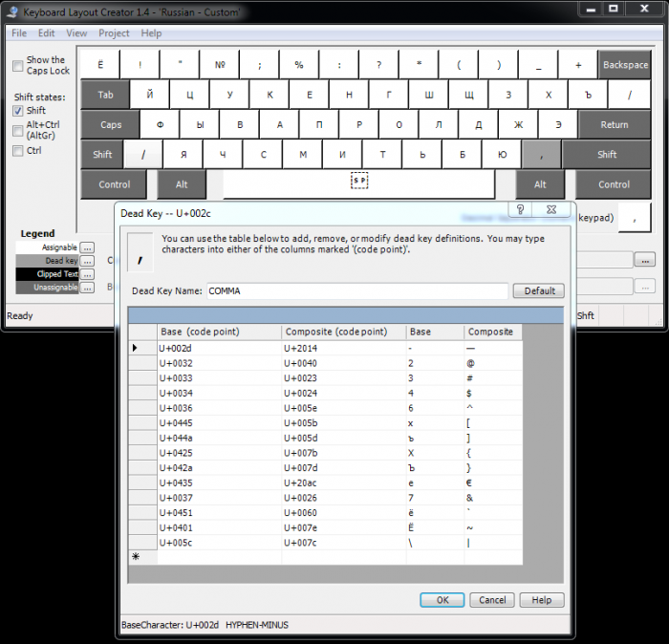Click the row selector arrow for U+002d
This screenshot has height=644, width=669.
pos(142,348)
